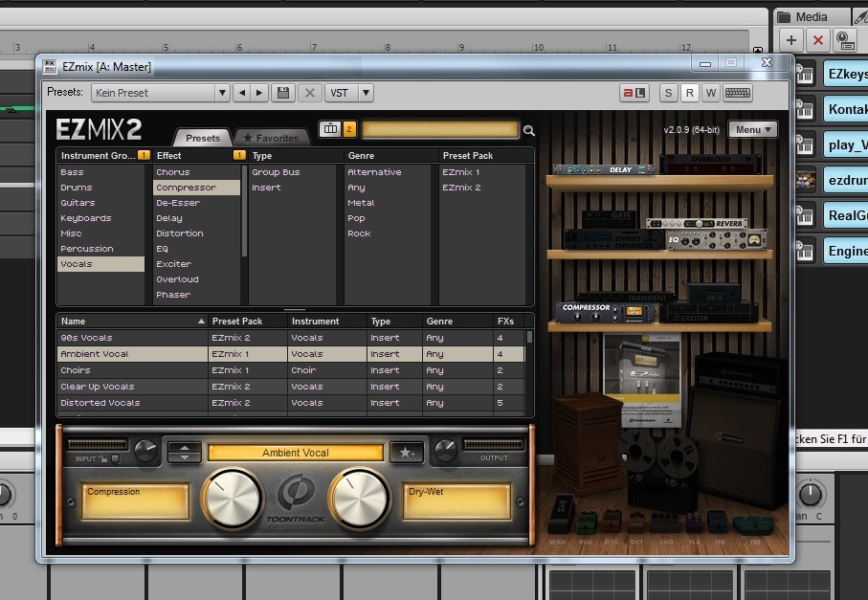Click the Delay rack unit on the shelf

pyautogui.click(x=604, y=169)
